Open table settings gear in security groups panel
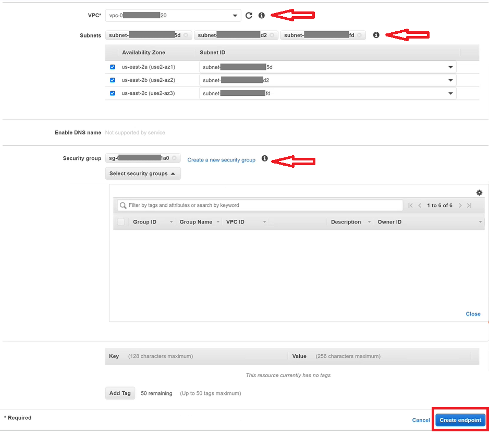The width and height of the screenshot is (489, 448). tap(479, 192)
